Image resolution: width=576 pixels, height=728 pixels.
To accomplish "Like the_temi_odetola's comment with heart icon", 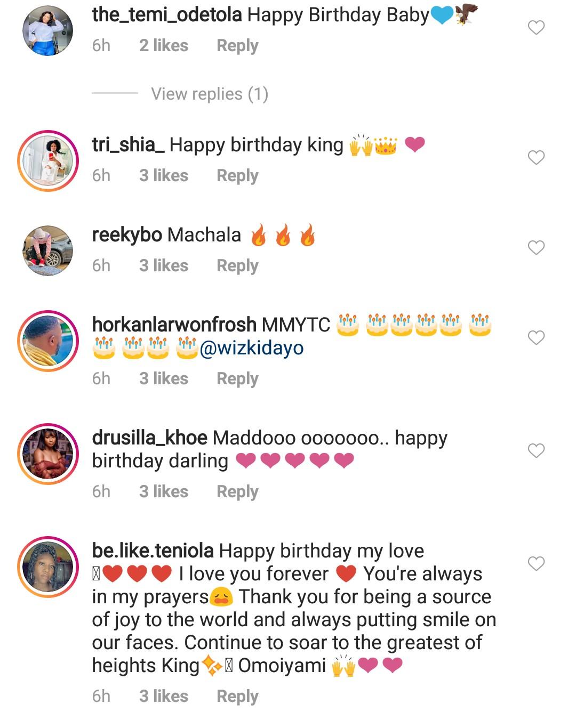I will (x=536, y=27).
